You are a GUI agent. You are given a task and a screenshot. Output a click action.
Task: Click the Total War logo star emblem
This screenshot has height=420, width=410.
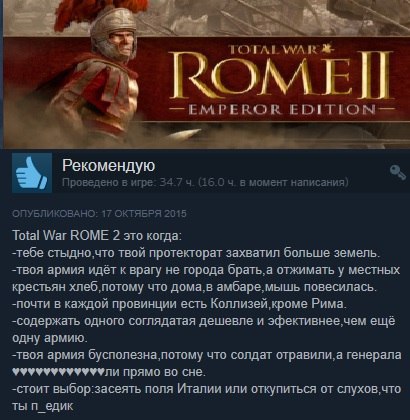tap(327, 49)
